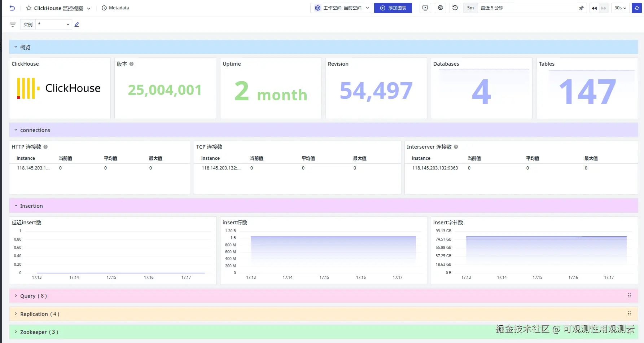Viewport: 644px width, 343px height.
Task: Open the history clock icon
Action: (455, 8)
